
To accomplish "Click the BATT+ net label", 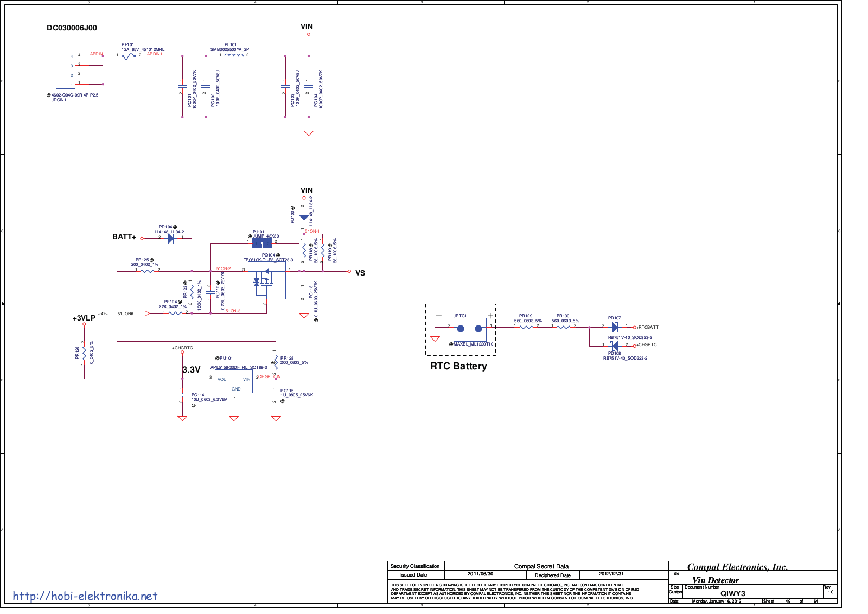I will tap(124, 237).
